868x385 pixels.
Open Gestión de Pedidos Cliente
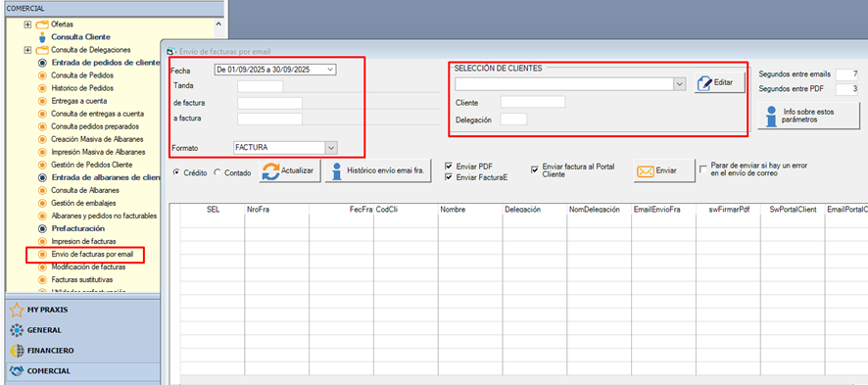click(92, 165)
